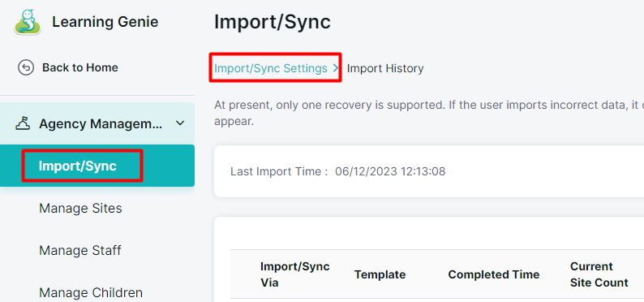
Task: Click the Current Site Count column header
Action: pyautogui.click(x=599, y=274)
